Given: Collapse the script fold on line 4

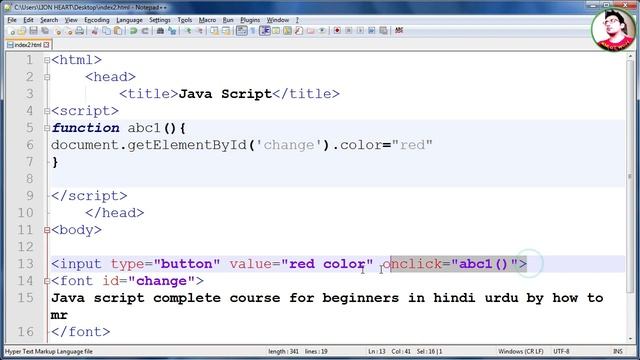Looking at the screenshot, I should click(47, 111).
